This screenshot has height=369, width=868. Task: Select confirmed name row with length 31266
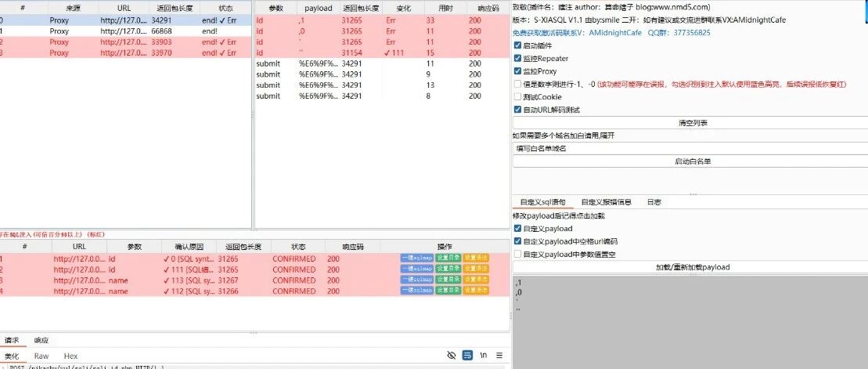pos(254,291)
